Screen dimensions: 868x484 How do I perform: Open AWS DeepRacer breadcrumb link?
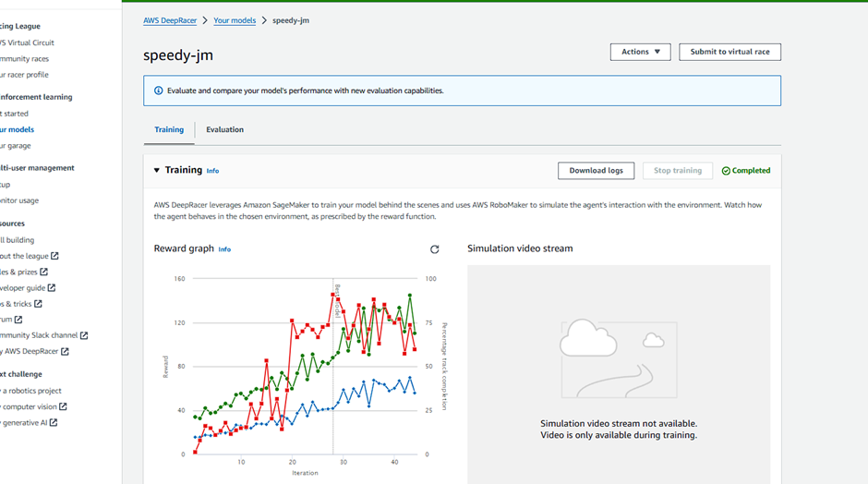170,20
